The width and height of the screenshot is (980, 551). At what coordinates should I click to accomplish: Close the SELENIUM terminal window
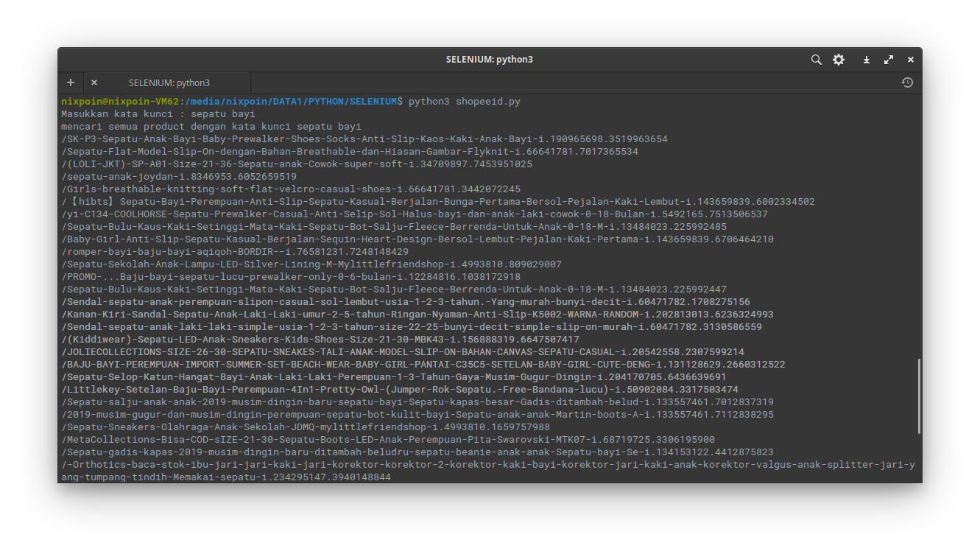tap(911, 60)
